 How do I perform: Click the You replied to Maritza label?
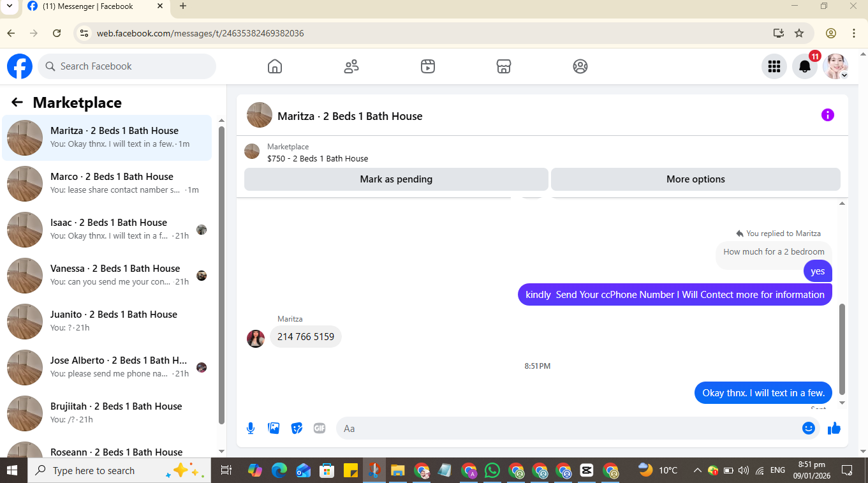pyautogui.click(x=778, y=234)
